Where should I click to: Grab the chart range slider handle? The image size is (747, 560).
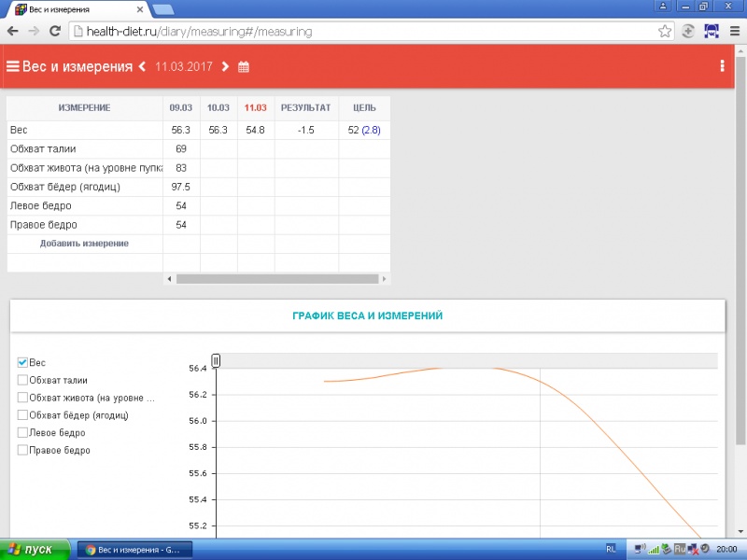(216, 360)
